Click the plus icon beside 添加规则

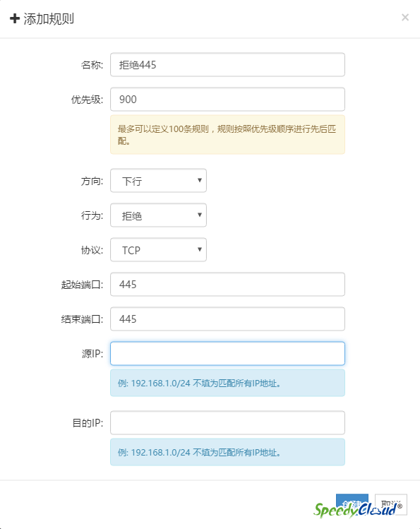(15, 18)
